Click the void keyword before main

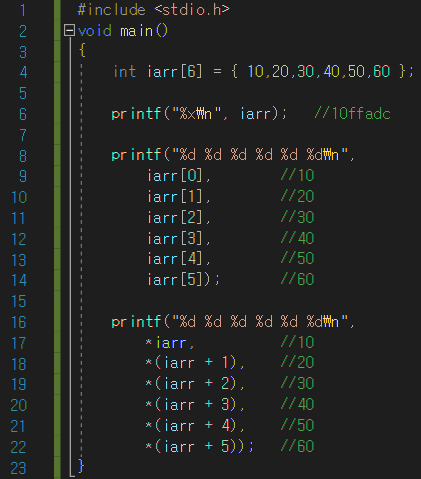(94, 31)
